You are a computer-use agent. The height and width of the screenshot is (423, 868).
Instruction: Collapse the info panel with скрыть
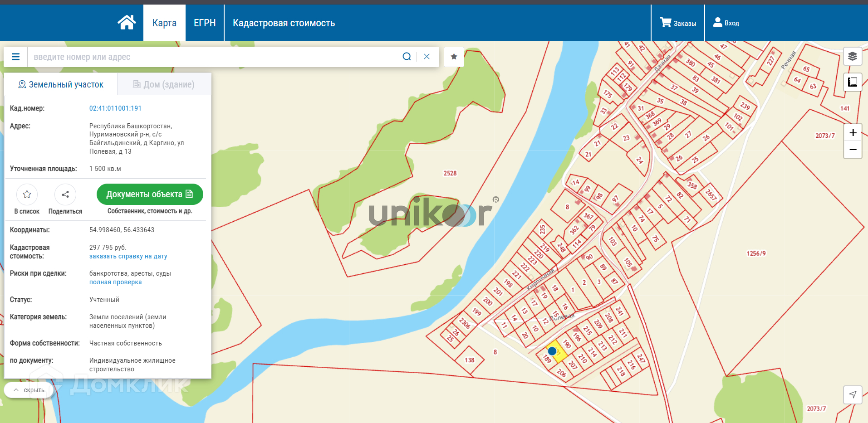click(x=29, y=390)
